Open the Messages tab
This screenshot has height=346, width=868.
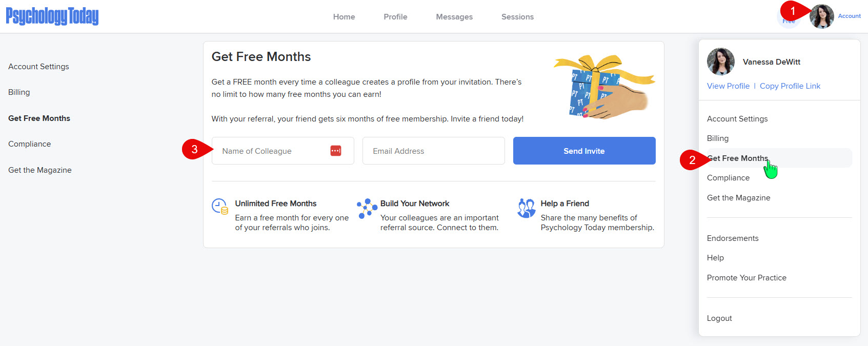454,17
